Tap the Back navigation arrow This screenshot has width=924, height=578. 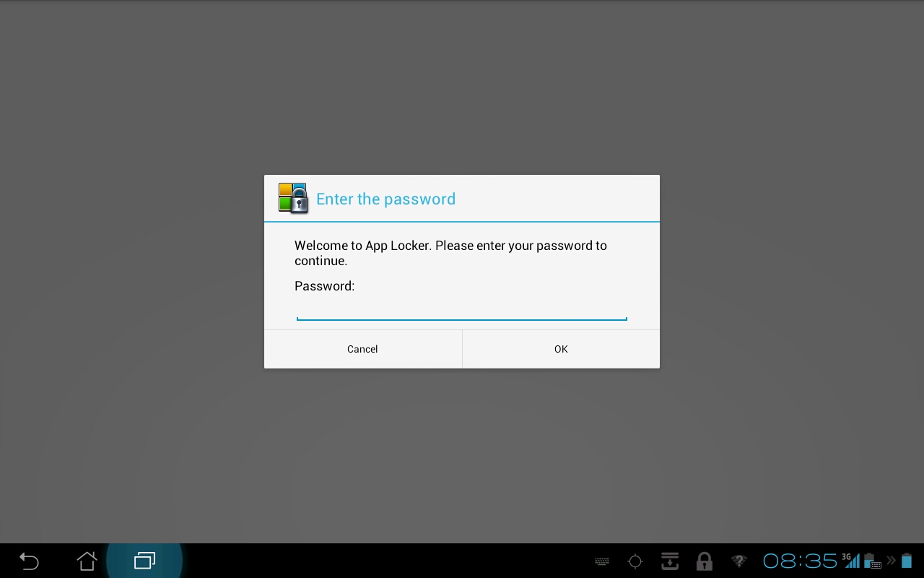[x=29, y=561]
